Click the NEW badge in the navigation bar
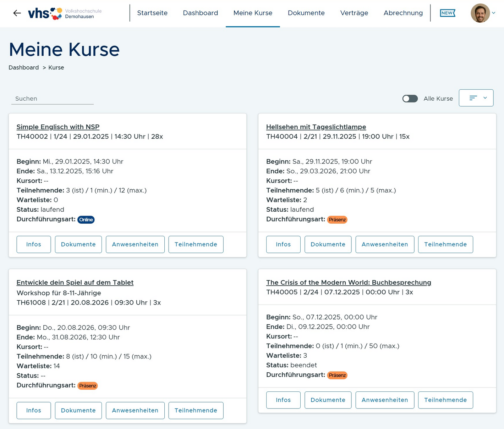 (447, 12)
